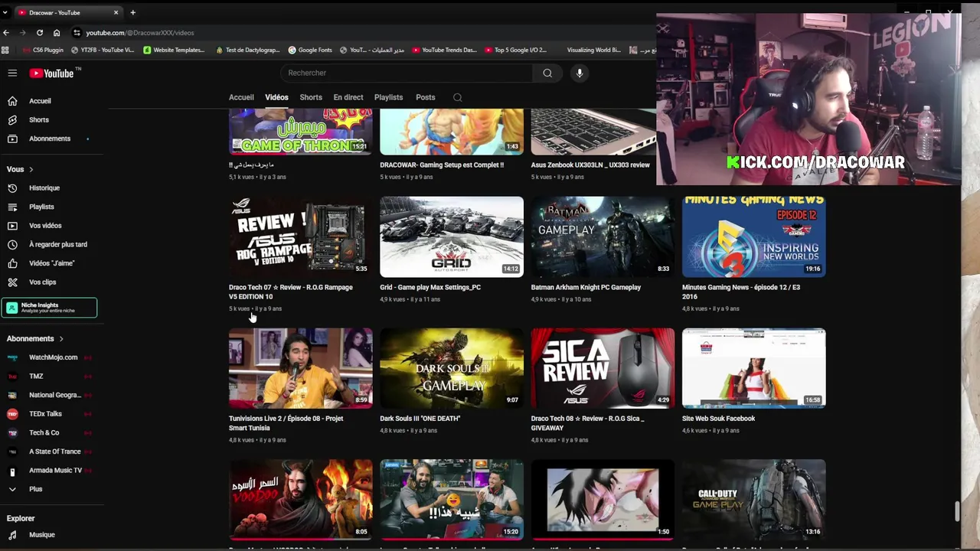The image size is (980, 551).
Task: Open the hamburger guide menu
Action: click(12, 73)
